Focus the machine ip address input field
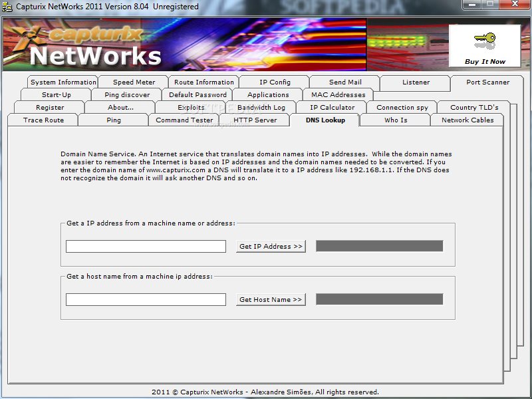Image resolution: width=532 pixels, height=399 pixels. [146, 300]
